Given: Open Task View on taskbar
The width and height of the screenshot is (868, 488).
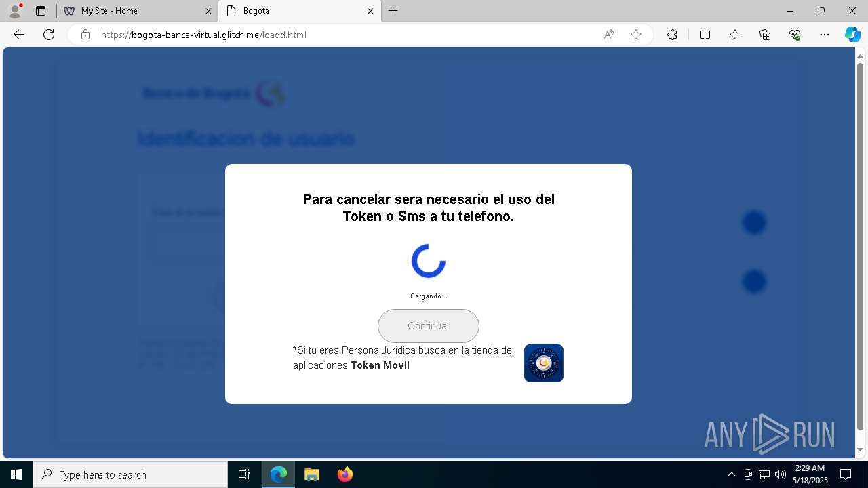Looking at the screenshot, I should (x=244, y=474).
